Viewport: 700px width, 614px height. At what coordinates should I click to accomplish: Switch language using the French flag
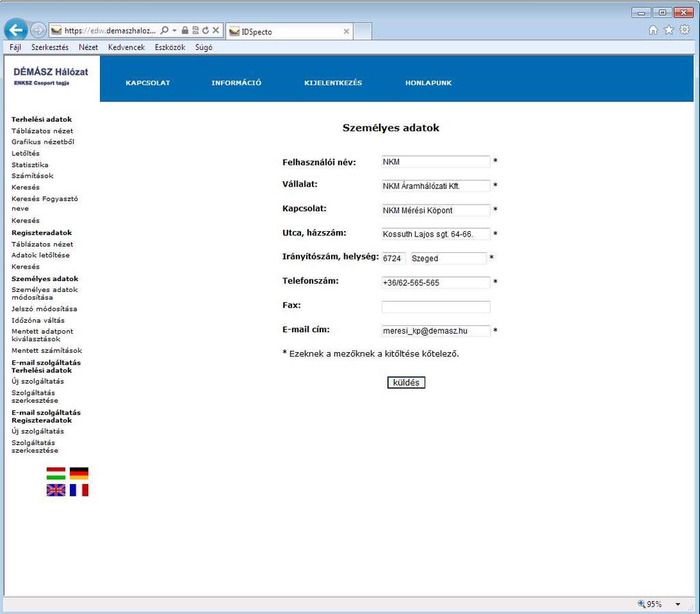[79, 490]
